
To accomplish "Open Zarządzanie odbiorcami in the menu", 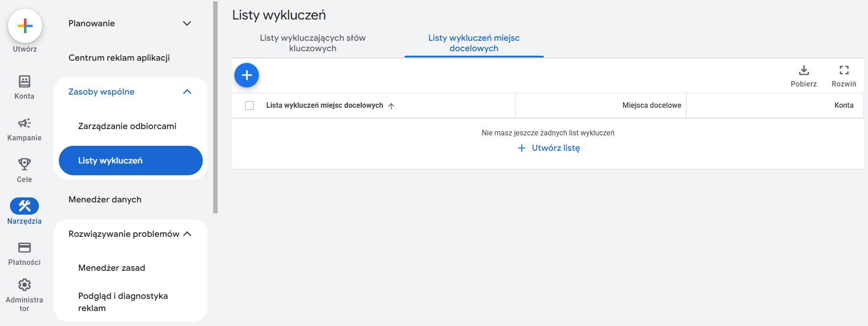I will pos(127,126).
